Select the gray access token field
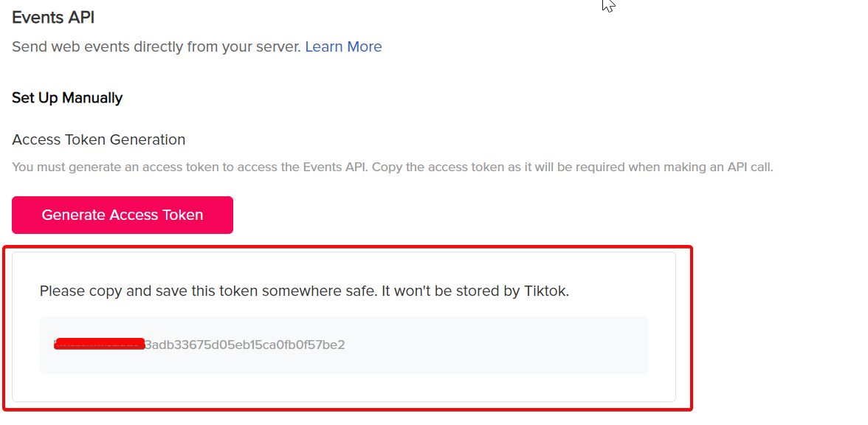 pos(344,345)
